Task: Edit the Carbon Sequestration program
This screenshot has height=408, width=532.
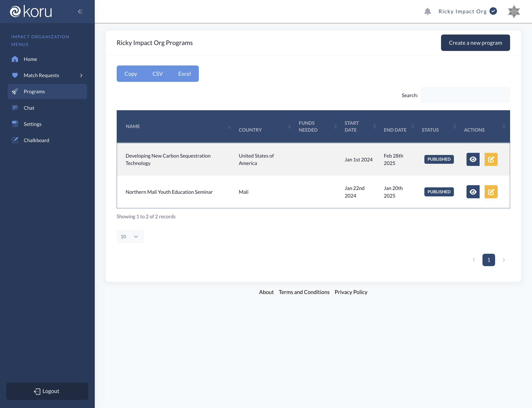Action: click(x=491, y=159)
